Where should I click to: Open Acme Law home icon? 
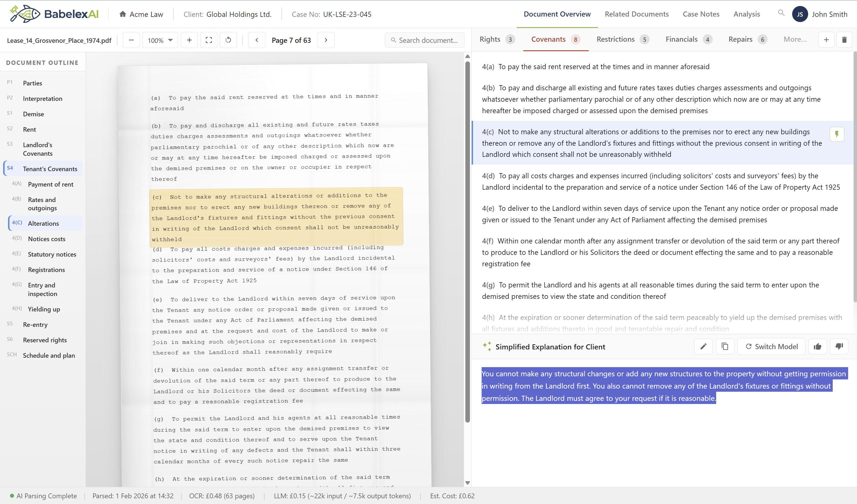[123, 14]
